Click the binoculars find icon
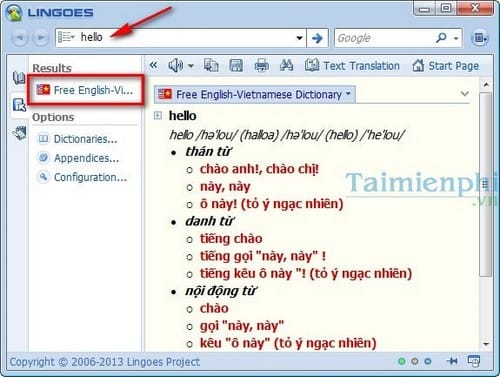This screenshot has height=377, width=500. 286,65
